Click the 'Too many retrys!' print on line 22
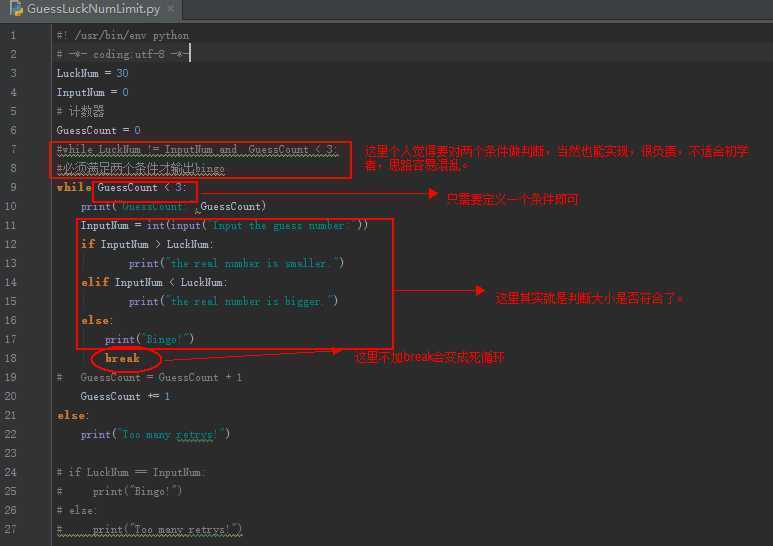Viewport: 773px width, 546px height. [x=155, y=434]
